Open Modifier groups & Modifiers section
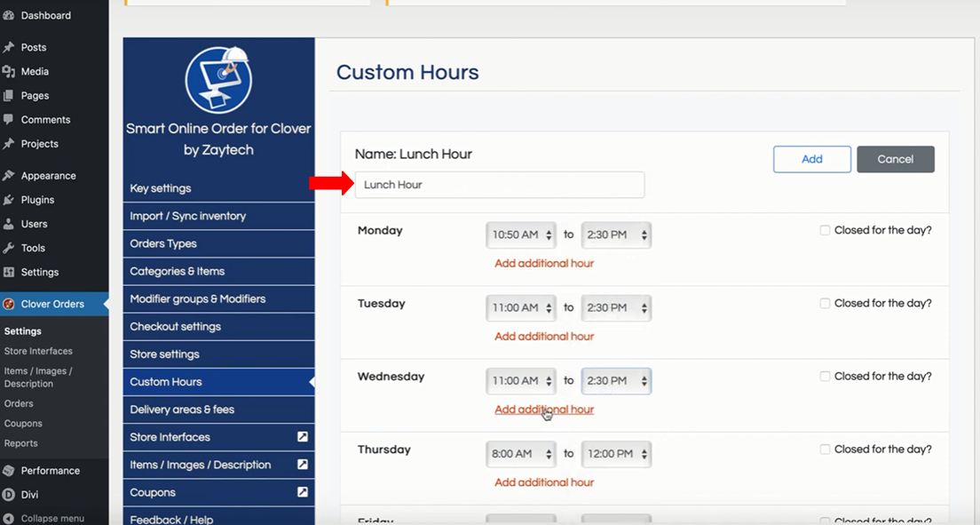Image resolution: width=980 pixels, height=525 pixels. [218, 299]
